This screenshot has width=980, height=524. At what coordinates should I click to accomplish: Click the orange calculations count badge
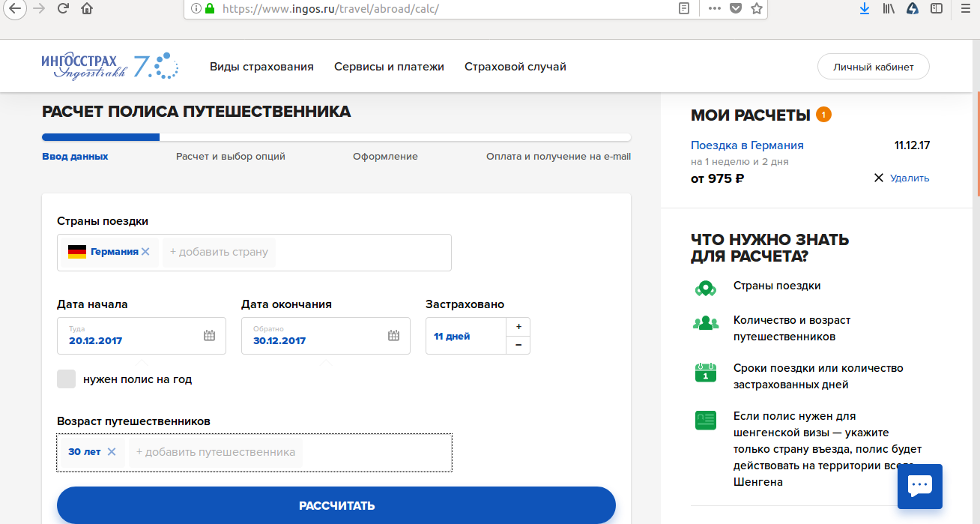coord(824,115)
